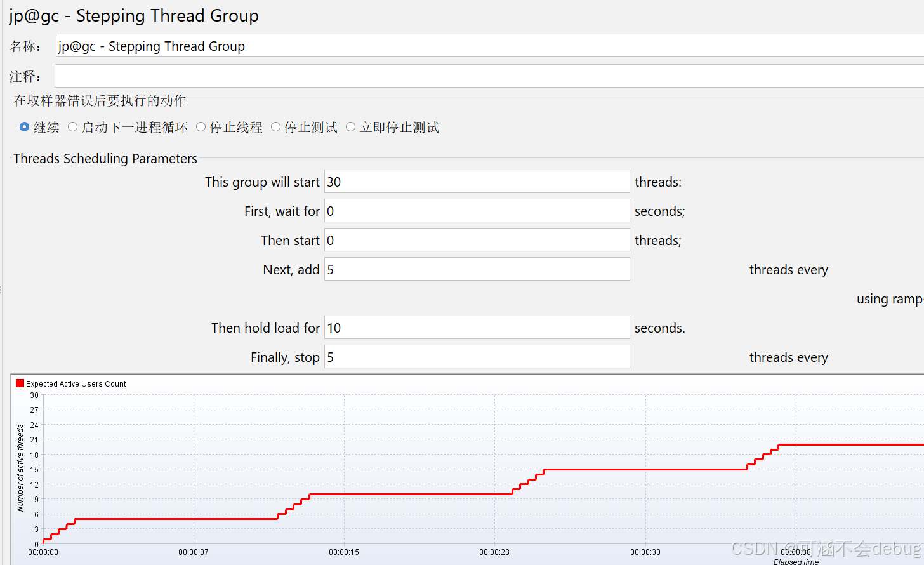Click the 'Number of active threads' axis title
This screenshot has height=565, width=924.
click(x=20, y=468)
